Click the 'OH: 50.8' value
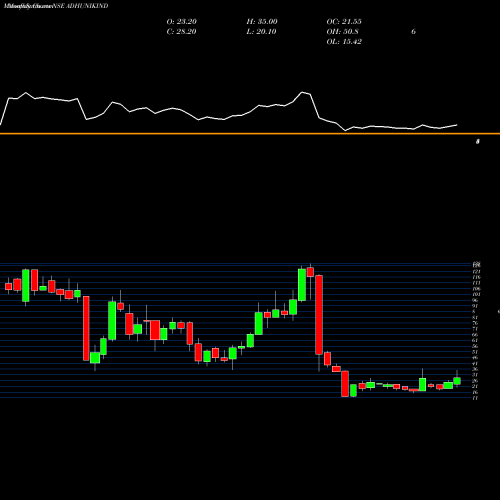 pos(343,32)
